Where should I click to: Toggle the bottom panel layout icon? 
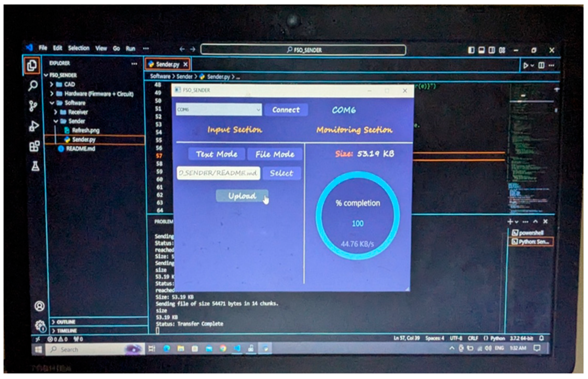[x=481, y=50]
